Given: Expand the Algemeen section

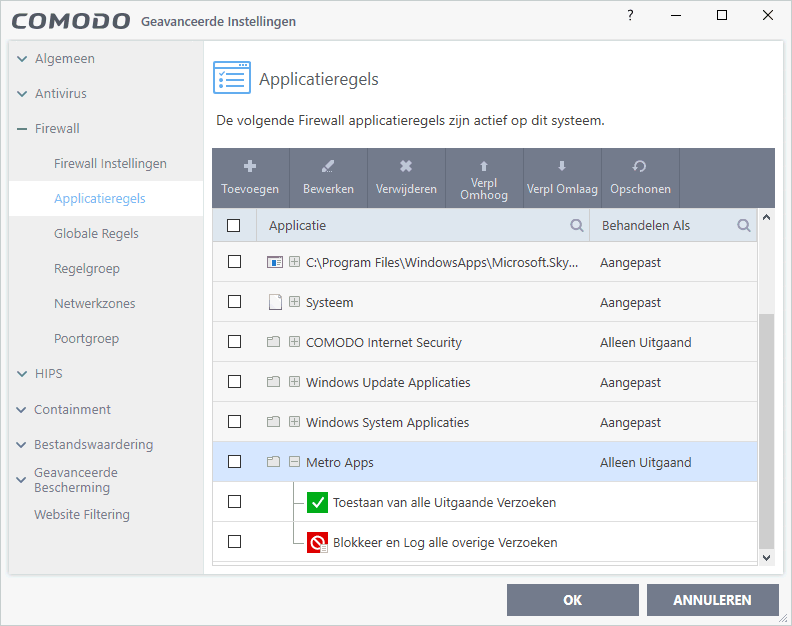Looking at the screenshot, I should tap(22, 59).
